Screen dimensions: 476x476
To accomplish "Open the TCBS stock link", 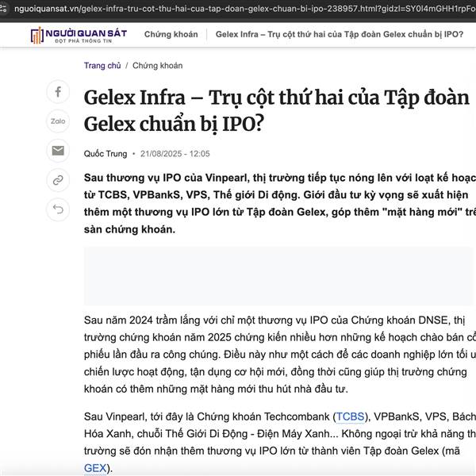I will tap(350, 416).
